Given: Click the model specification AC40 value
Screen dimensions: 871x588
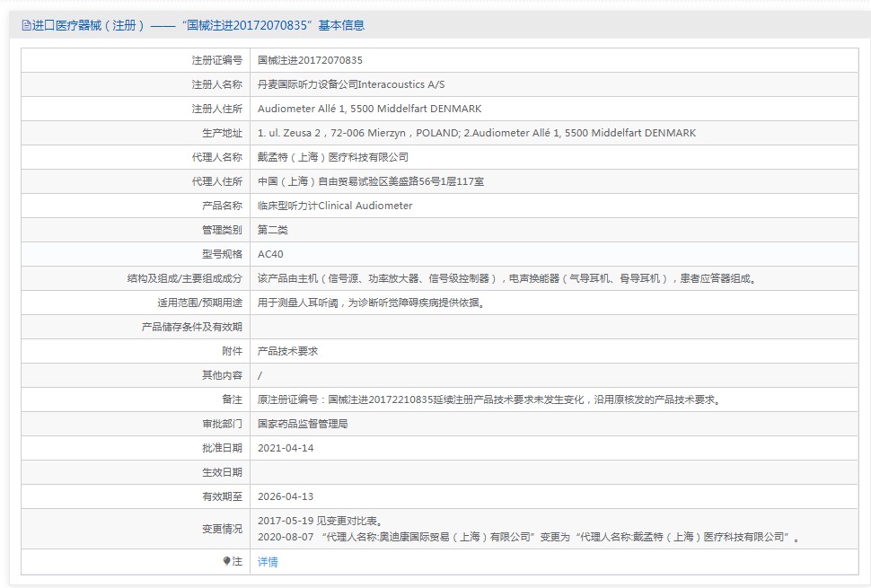Looking at the screenshot, I should pos(270,254).
